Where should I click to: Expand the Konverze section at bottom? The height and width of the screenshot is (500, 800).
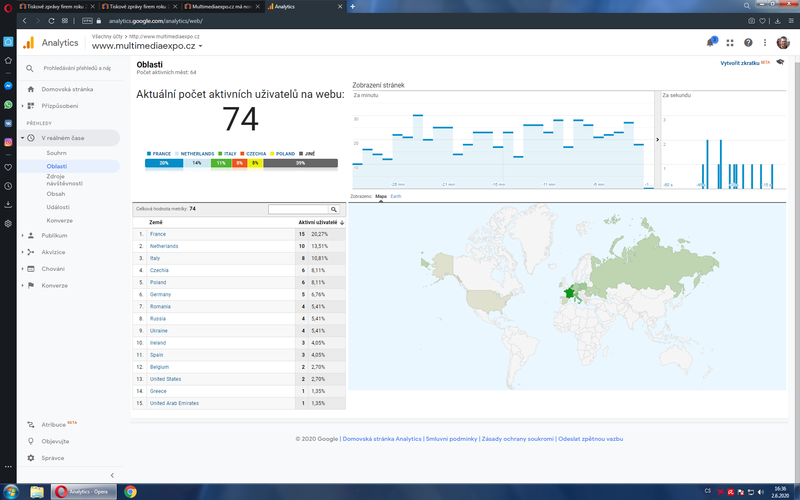(22, 286)
